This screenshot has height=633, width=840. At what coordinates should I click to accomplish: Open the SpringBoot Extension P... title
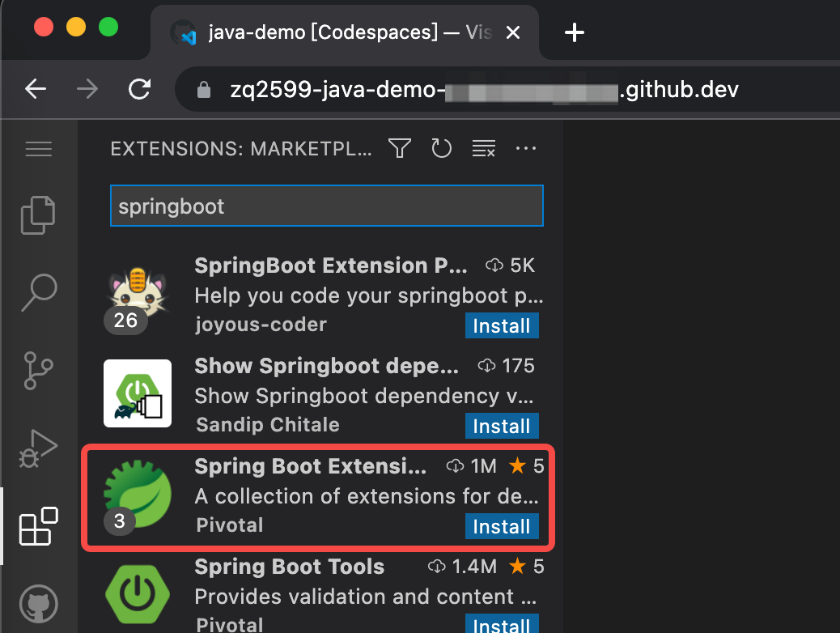pos(330,266)
